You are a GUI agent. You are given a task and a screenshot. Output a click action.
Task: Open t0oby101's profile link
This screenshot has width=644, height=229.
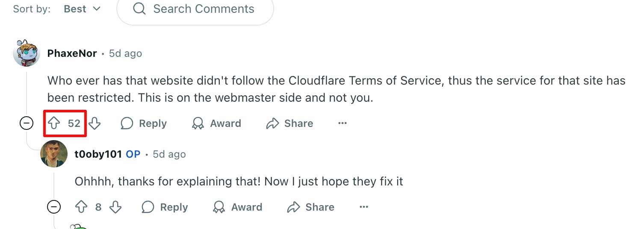pos(98,154)
